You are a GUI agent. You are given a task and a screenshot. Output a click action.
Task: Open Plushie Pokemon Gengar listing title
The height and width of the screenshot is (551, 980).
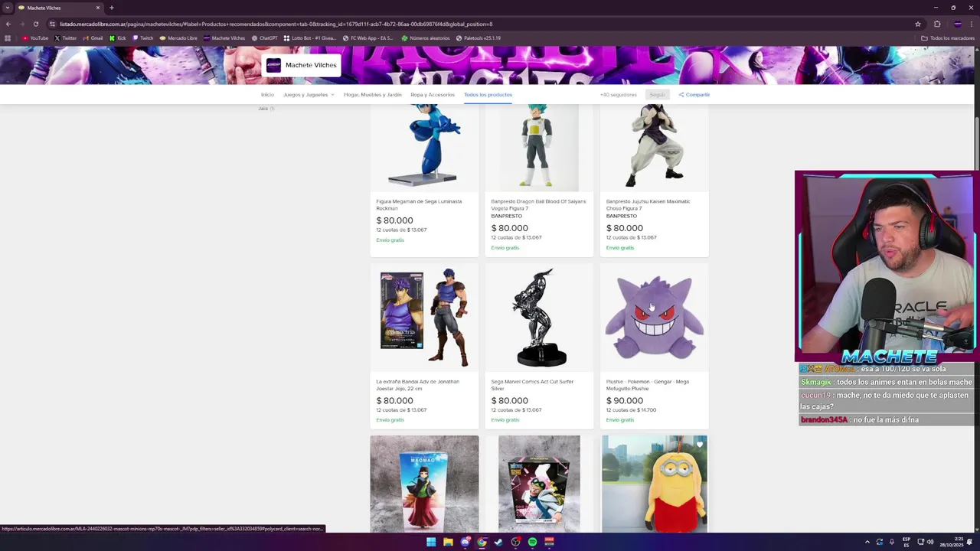click(648, 385)
